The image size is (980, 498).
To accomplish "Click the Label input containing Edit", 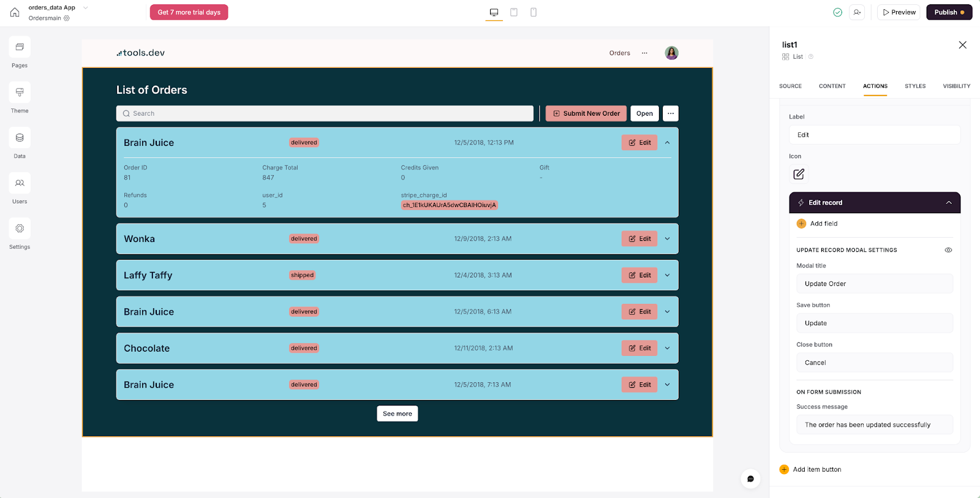I will [875, 135].
